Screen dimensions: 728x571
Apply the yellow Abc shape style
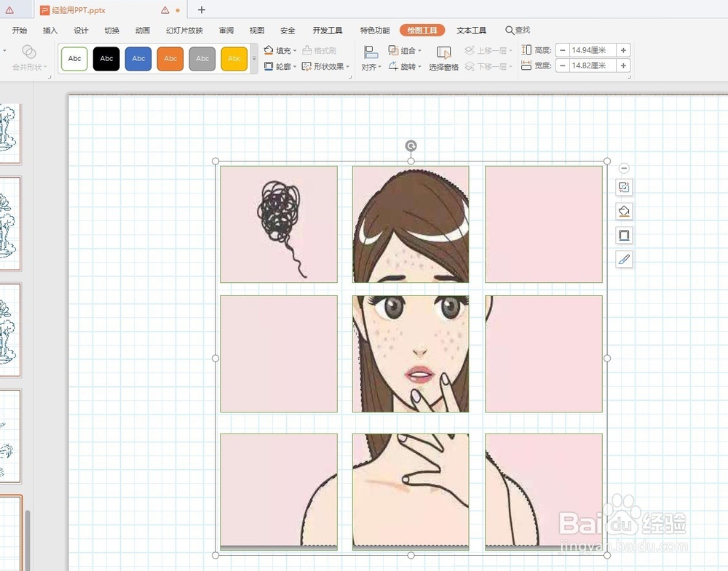(x=234, y=58)
